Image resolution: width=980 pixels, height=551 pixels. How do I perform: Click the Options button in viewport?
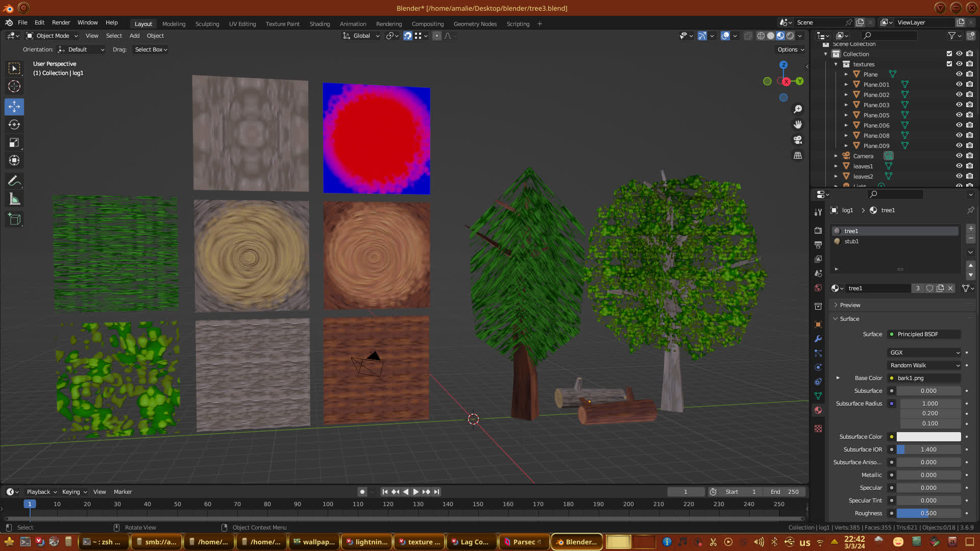point(790,49)
